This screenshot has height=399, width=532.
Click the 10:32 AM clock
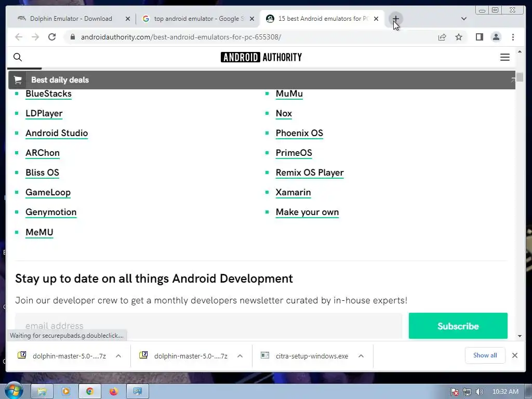505,392
